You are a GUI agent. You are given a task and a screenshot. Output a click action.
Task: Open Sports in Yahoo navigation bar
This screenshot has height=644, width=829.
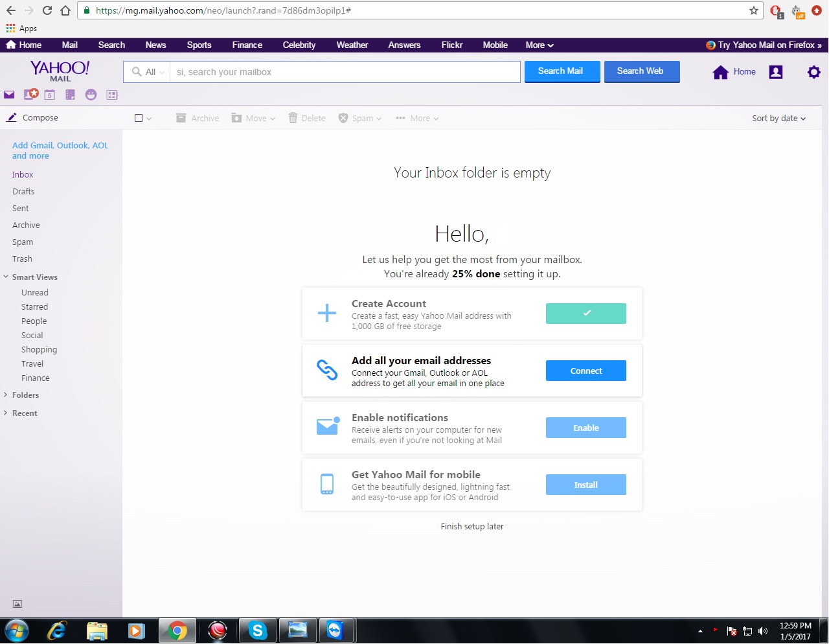tap(199, 45)
